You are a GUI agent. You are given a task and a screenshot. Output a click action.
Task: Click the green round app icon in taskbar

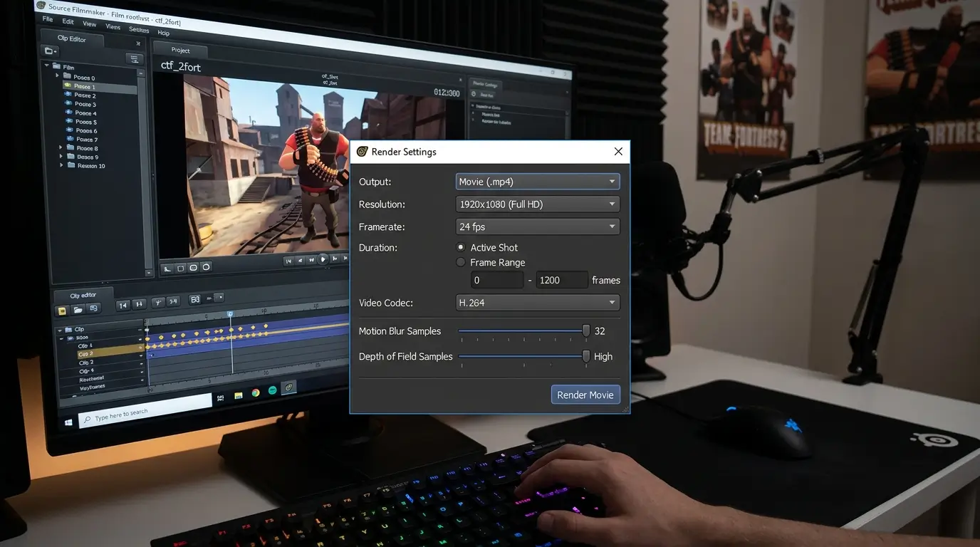pyautogui.click(x=273, y=390)
